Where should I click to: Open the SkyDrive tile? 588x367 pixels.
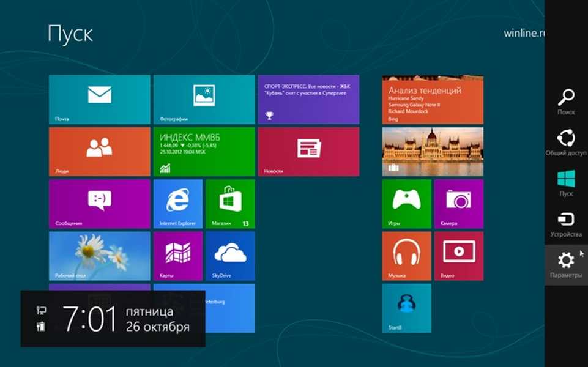pyautogui.click(x=230, y=256)
